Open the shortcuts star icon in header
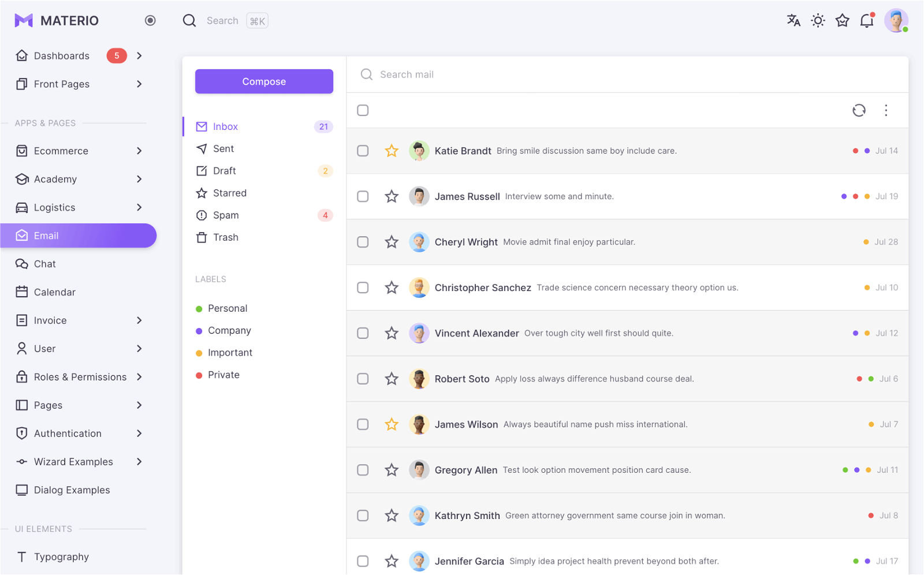 [x=843, y=21]
